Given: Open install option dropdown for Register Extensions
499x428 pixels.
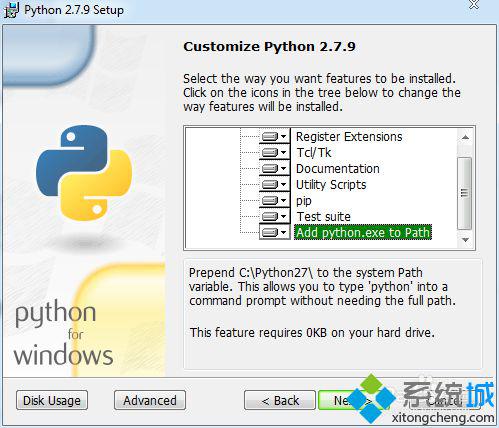Looking at the screenshot, I should pos(274,136).
